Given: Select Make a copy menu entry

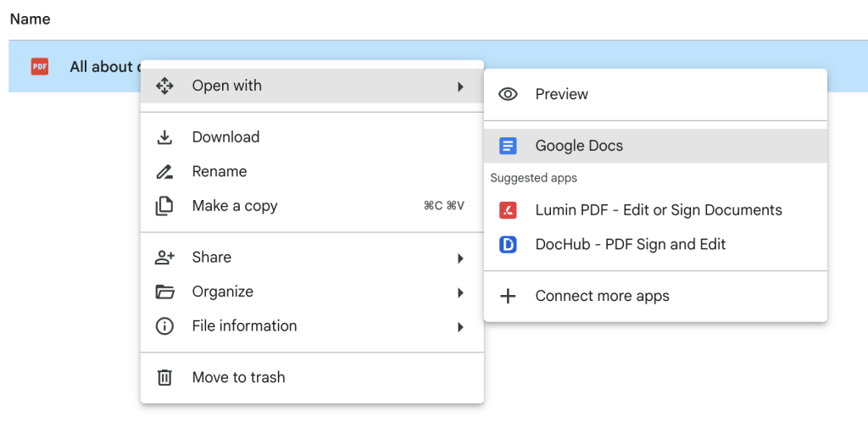Looking at the screenshot, I should [312, 206].
